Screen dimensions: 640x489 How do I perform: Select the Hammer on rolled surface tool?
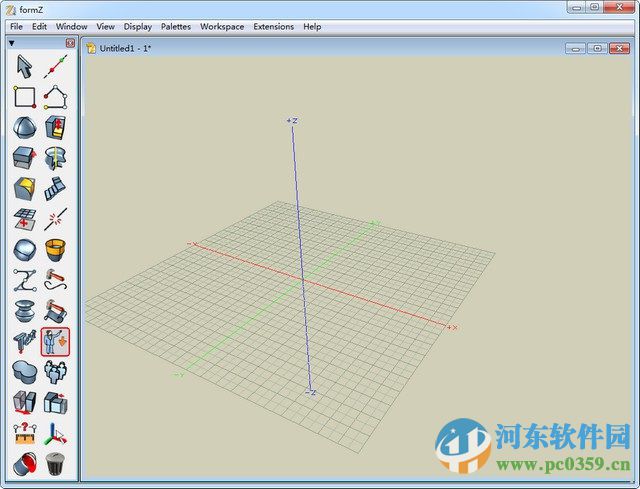click(x=56, y=311)
